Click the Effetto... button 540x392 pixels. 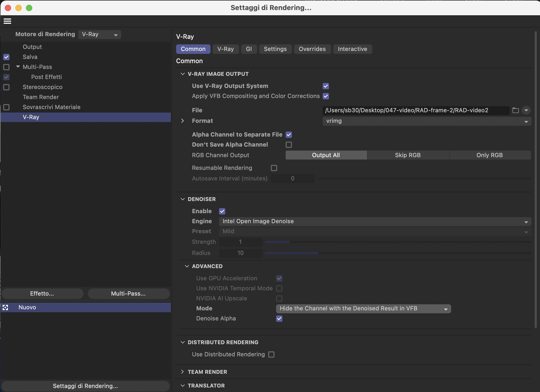coord(42,294)
